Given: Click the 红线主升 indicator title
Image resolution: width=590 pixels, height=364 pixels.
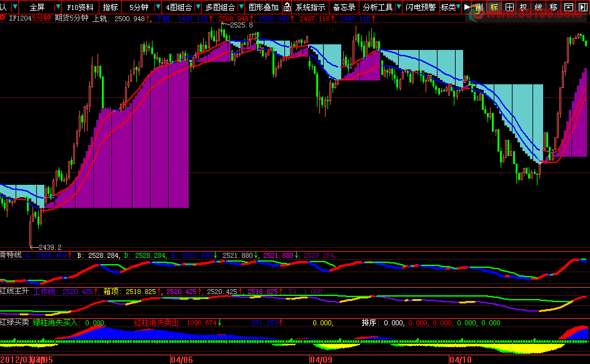Looking at the screenshot, I should click(x=14, y=291).
